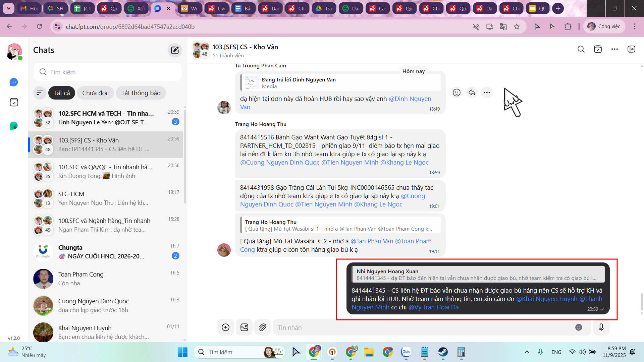Toggle the right sidebar panel icon

click(x=631, y=49)
